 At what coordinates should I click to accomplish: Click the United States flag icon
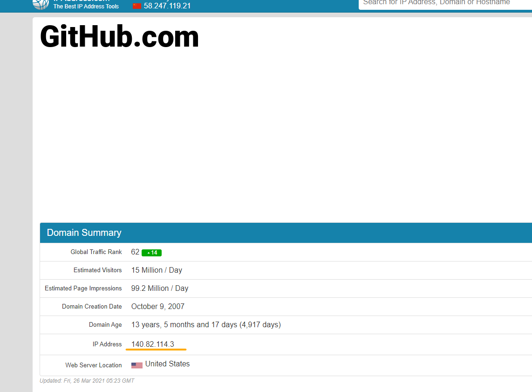coord(137,365)
